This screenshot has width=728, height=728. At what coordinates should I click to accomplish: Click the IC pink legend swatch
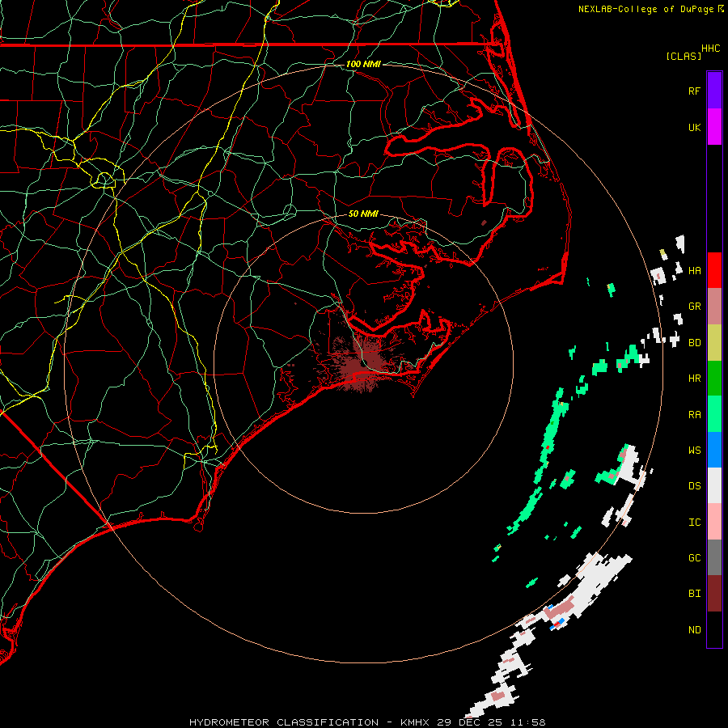[714, 522]
